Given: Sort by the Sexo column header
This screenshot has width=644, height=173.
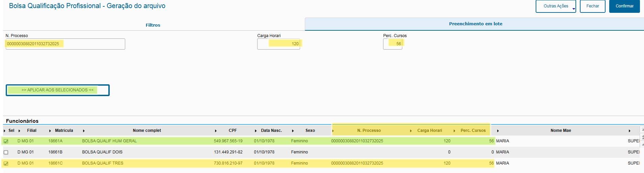Looking at the screenshot, I should point(310,131).
